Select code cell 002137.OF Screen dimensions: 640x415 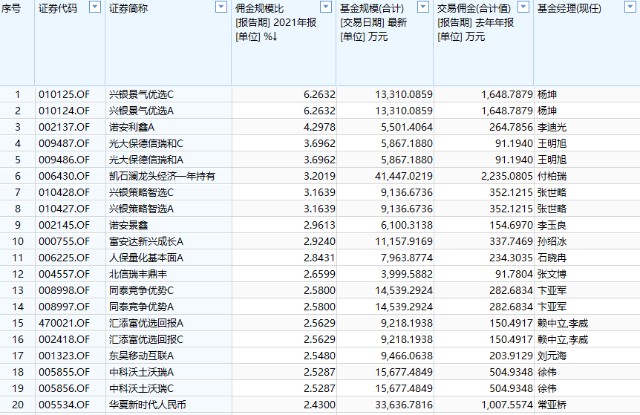(x=64, y=127)
